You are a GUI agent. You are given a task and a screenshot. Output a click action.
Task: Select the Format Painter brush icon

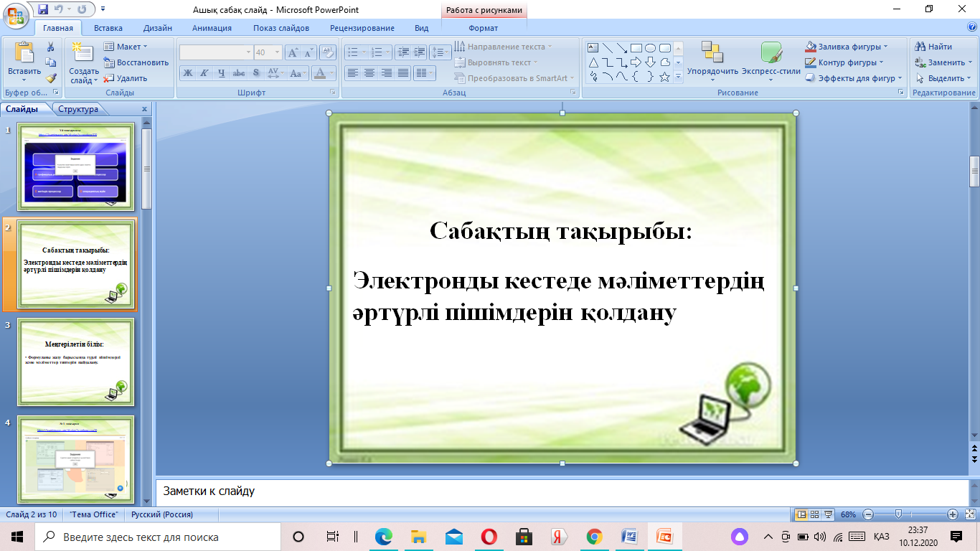[x=51, y=78]
